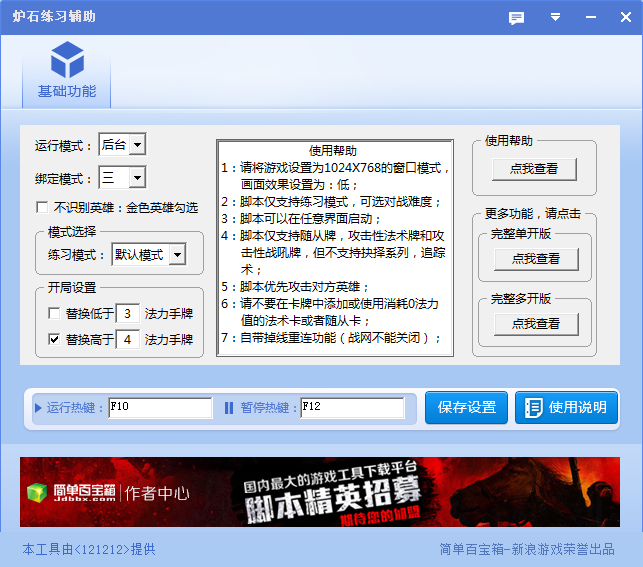The height and width of the screenshot is (567, 643).
Task: Click 点我查看 under 完整单开版
Action: point(536,259)
